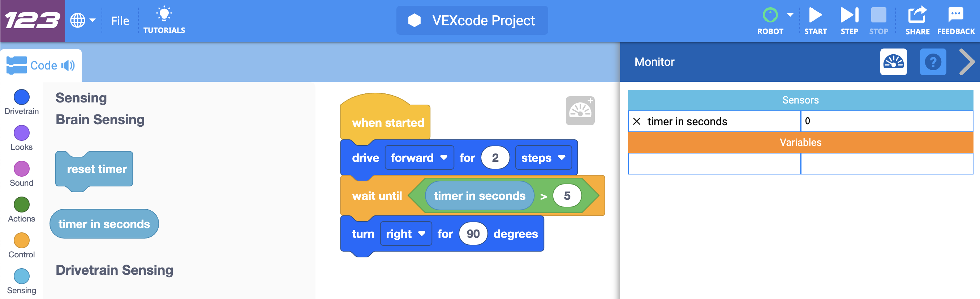Open the help question mark icon
This screenshot has height=299, width=980.
tap(933, 62)
